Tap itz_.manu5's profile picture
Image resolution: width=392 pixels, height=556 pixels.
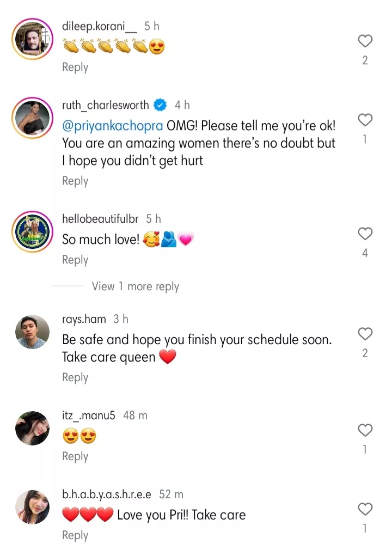[32, 428]
